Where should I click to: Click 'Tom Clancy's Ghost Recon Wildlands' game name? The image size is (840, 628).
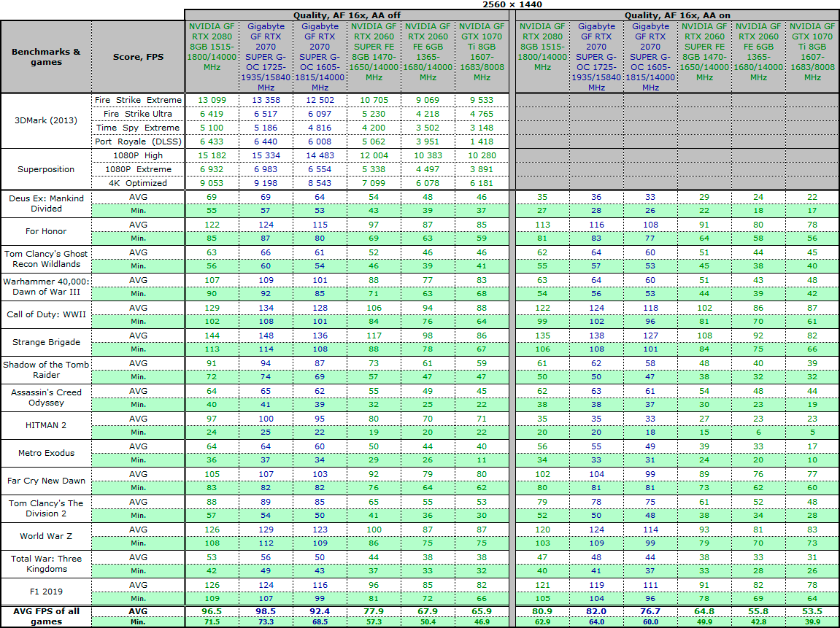click(x=46, y=259)
